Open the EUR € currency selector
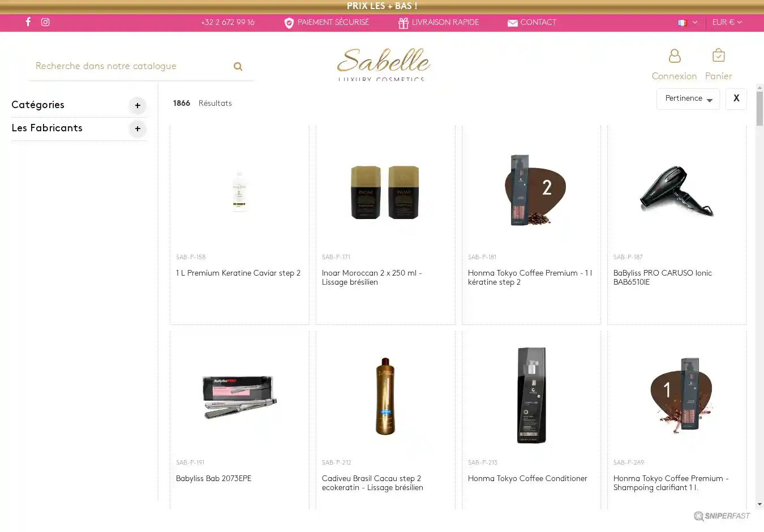 point(727,23)
